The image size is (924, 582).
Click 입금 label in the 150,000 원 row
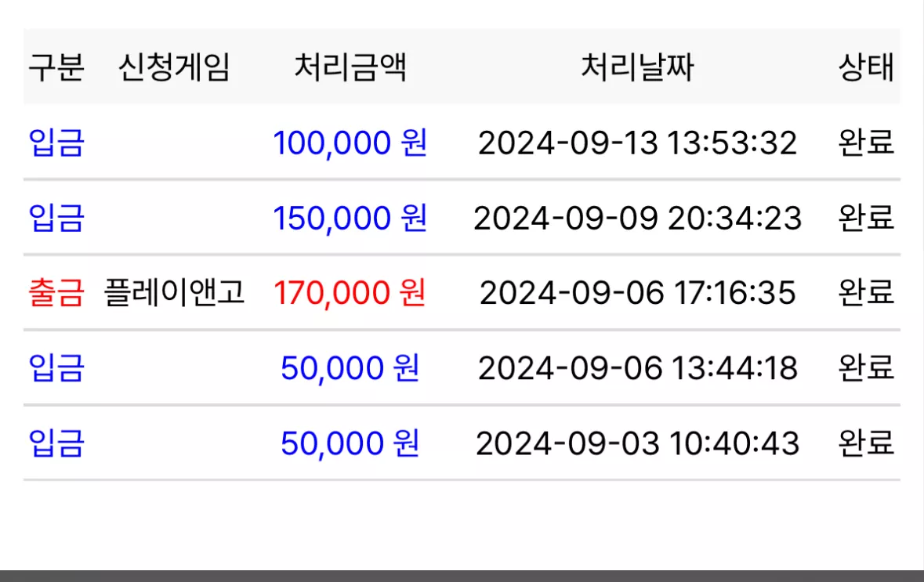tap(56, 218)
